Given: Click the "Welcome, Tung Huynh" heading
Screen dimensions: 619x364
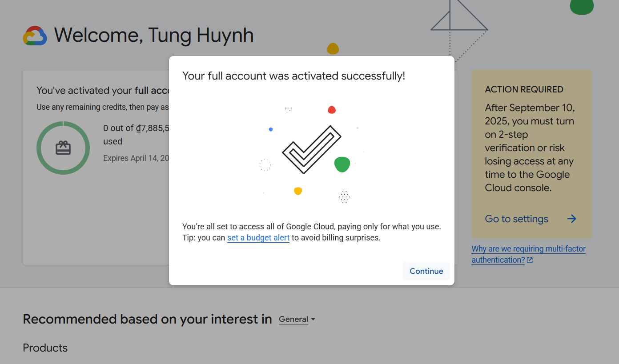Looking at the screenshot, I should tap(154, 36).
